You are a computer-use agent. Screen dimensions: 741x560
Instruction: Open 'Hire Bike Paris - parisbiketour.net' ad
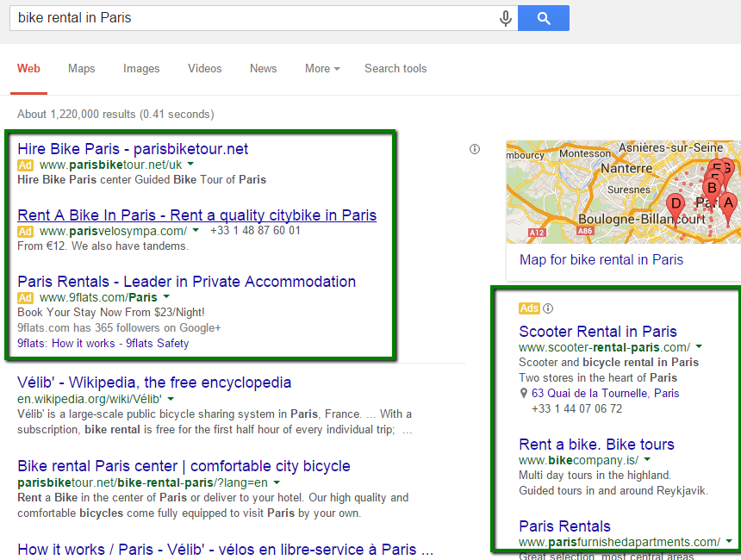pyautogui.click(x=133, y=149)
